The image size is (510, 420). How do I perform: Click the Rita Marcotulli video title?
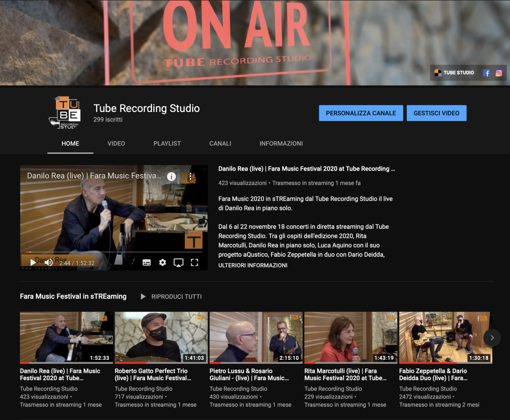(x=346, y=375)
